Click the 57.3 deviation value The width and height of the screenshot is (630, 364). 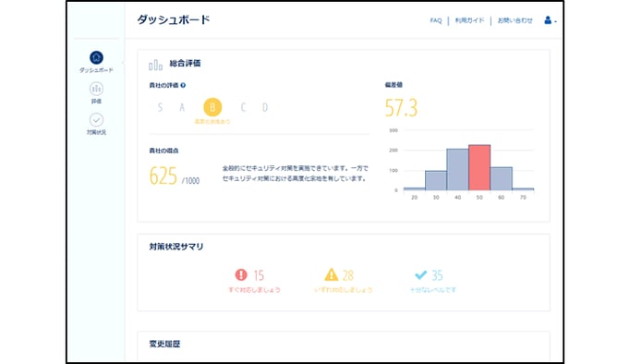(402, 108)
